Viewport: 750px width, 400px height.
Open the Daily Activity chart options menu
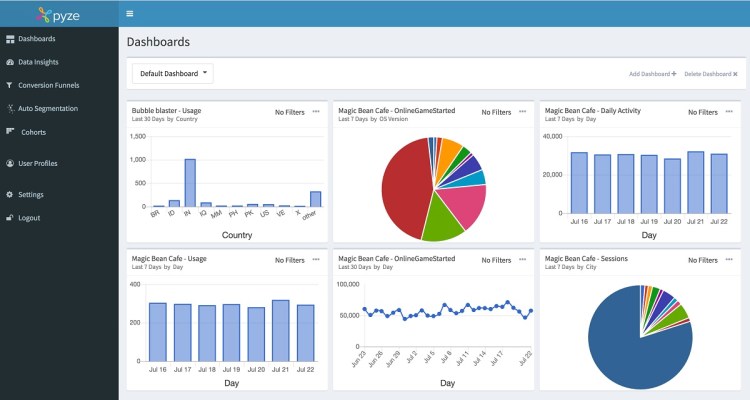coord(729,111)
